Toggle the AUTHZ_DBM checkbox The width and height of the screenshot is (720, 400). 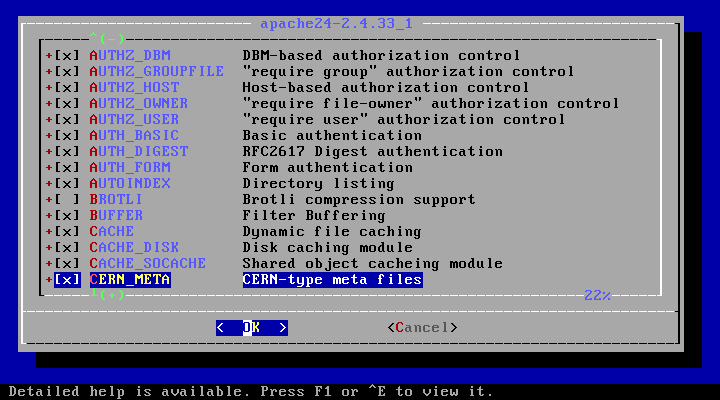67,56
